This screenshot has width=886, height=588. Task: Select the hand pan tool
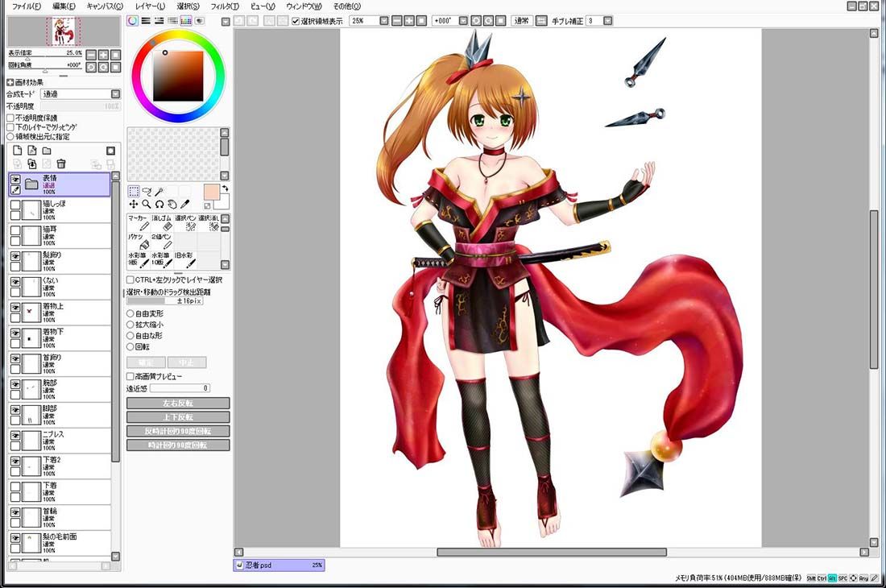172,204
